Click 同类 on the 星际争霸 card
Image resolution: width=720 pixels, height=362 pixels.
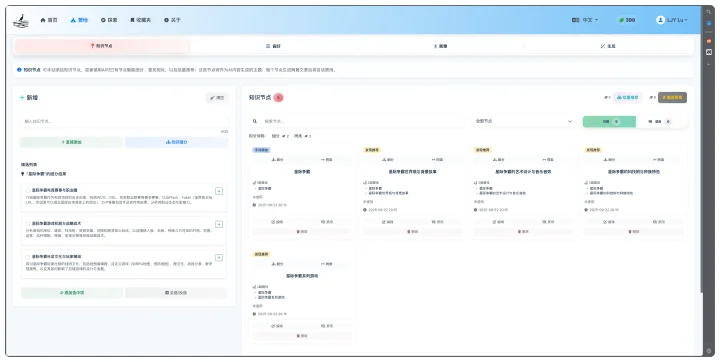click(x=327, y=160)
